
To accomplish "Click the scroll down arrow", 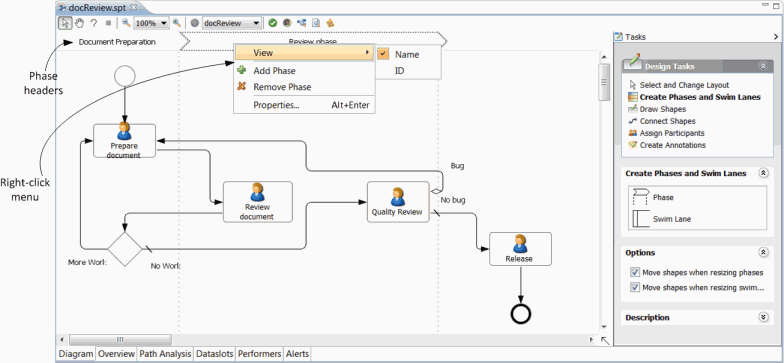I will coord(604,326).
